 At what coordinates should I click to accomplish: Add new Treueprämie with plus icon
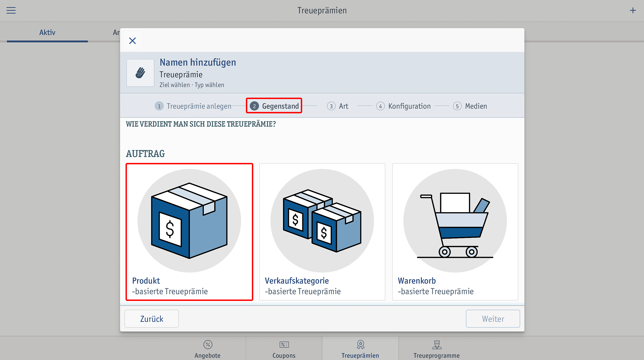tap(633, 10)
